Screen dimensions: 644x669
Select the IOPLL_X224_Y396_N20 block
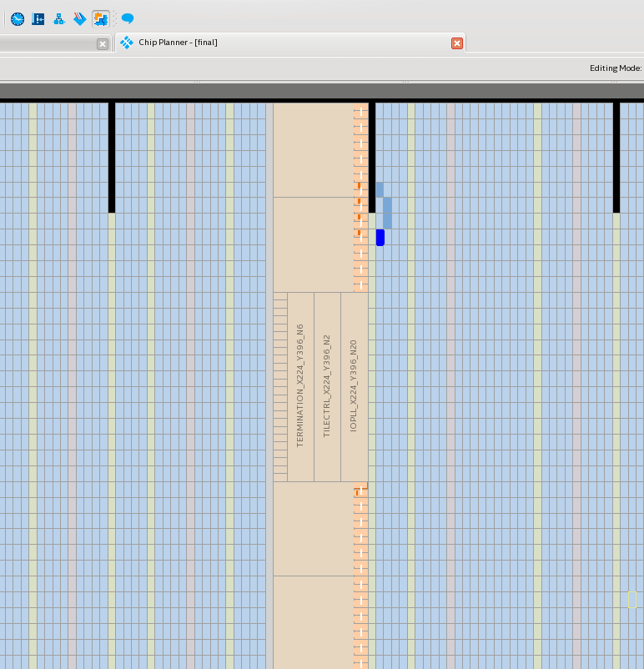(x=354, y=386)
